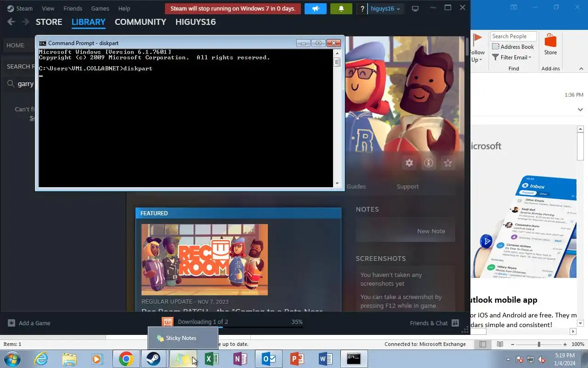
Task: Expand the Outlook message header chevron
Action: click(580, 109)
